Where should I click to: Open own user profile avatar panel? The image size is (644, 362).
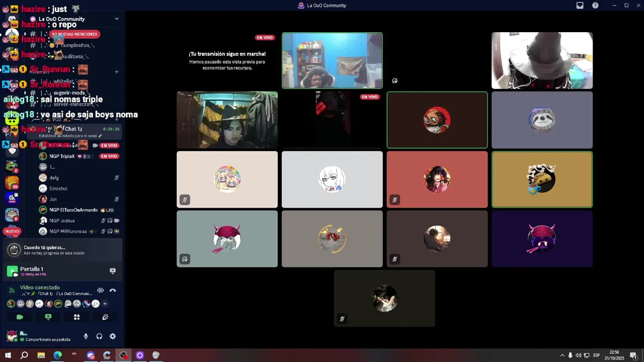click(12, 335)
